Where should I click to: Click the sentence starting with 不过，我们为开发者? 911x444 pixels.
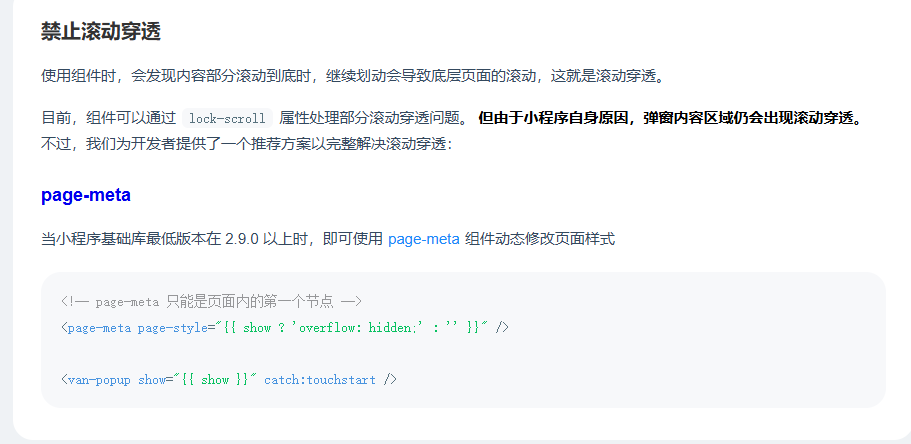tap(246, 144)
